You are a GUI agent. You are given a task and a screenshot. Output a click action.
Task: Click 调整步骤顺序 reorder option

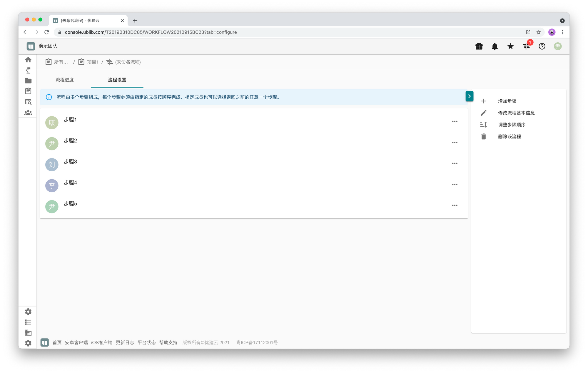(512, 125)
